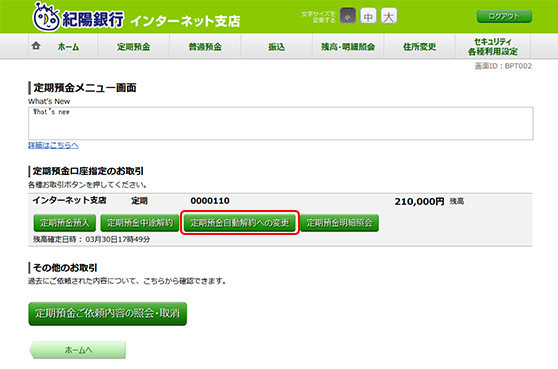Click the 定期預金明細照会 button

click(339, 223)
